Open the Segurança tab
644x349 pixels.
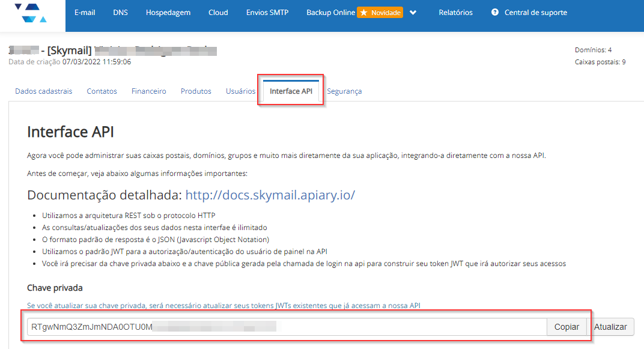pos(344,91)
